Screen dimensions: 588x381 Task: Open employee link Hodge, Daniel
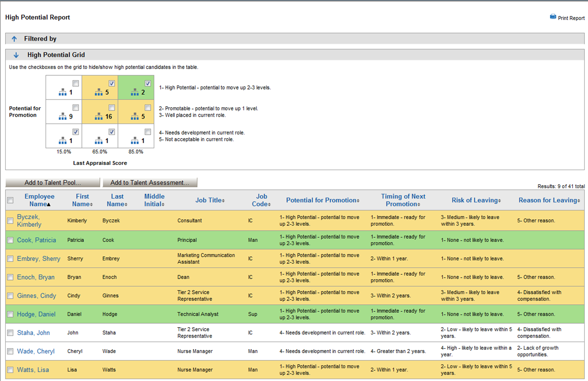36,314
